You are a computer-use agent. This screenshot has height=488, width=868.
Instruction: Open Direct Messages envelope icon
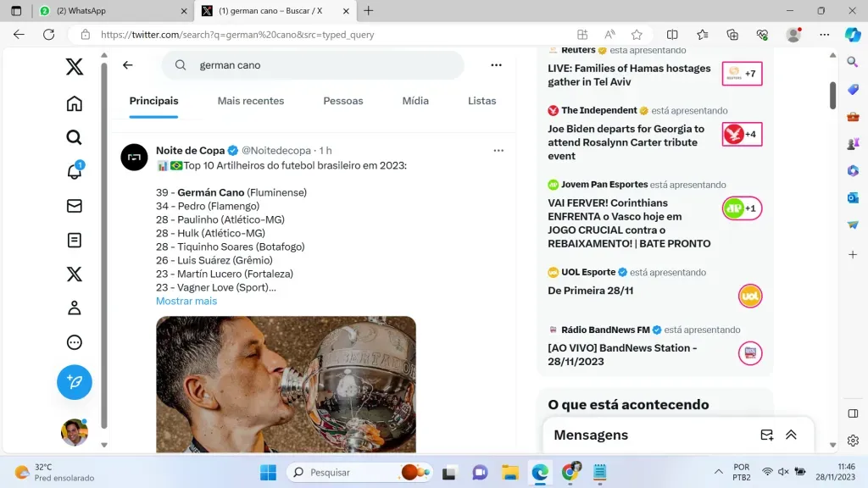(75, 206)
